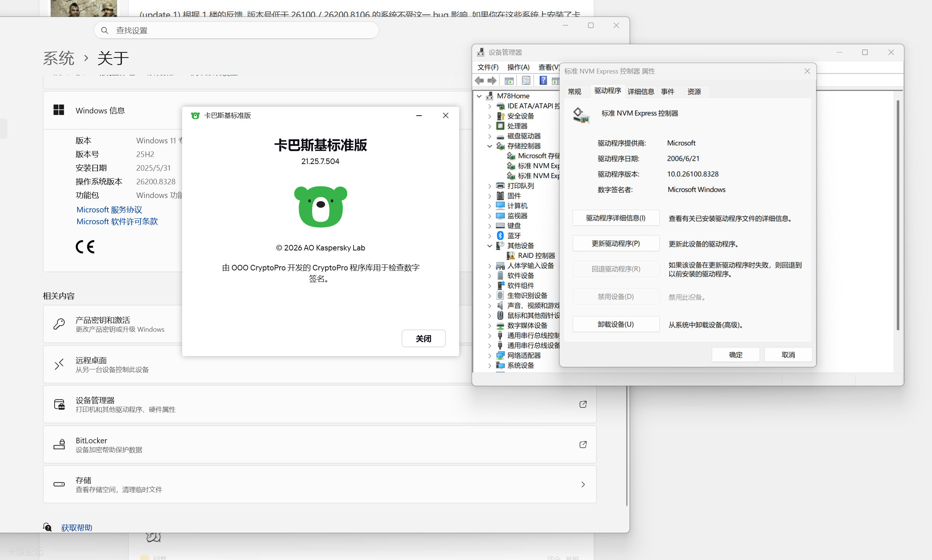
Task: Open the Microsoft 软件许可条款 link
Action: coord(117,221)
